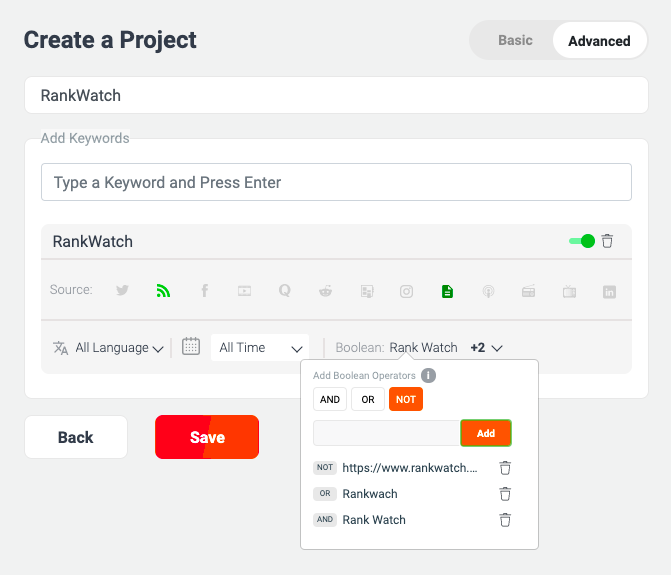Screen dimensions: 671x575
Task: Enable the YouTube source icon
Action: [x=244, y=291]
